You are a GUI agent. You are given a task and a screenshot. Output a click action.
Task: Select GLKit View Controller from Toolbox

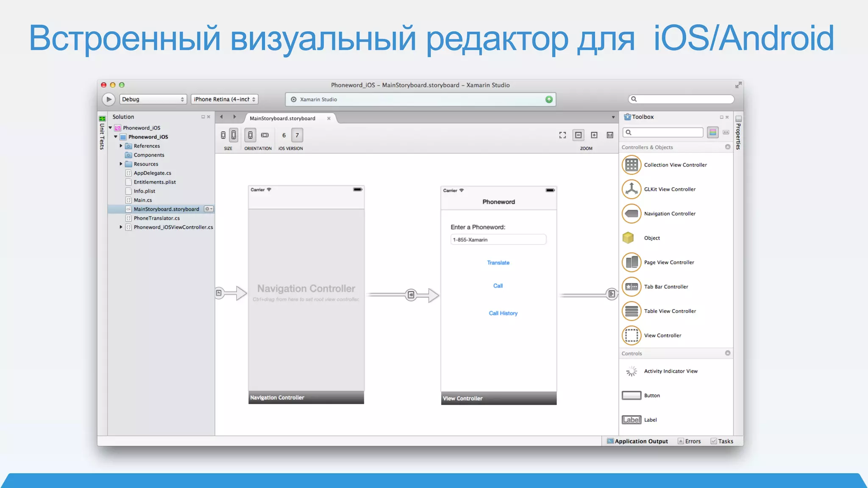click(x=676, y=189)
